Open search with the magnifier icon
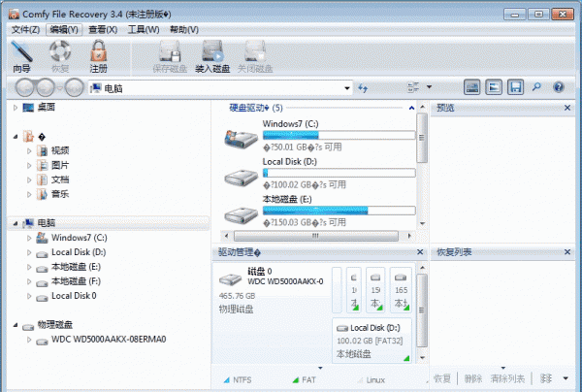This screenshot has width=582, height=392. tap(536, 87)
